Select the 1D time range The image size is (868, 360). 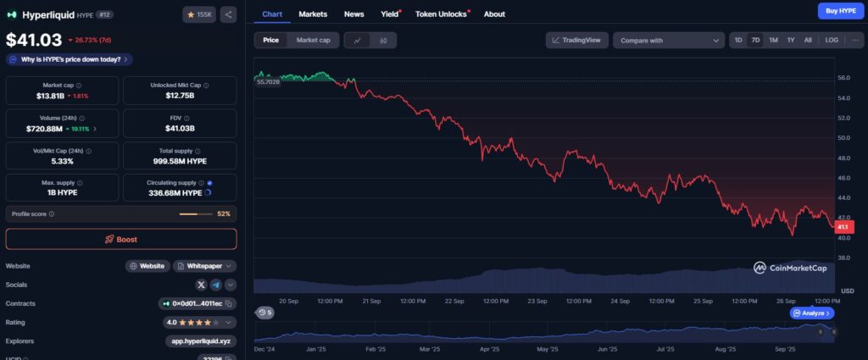pos(738,40)
